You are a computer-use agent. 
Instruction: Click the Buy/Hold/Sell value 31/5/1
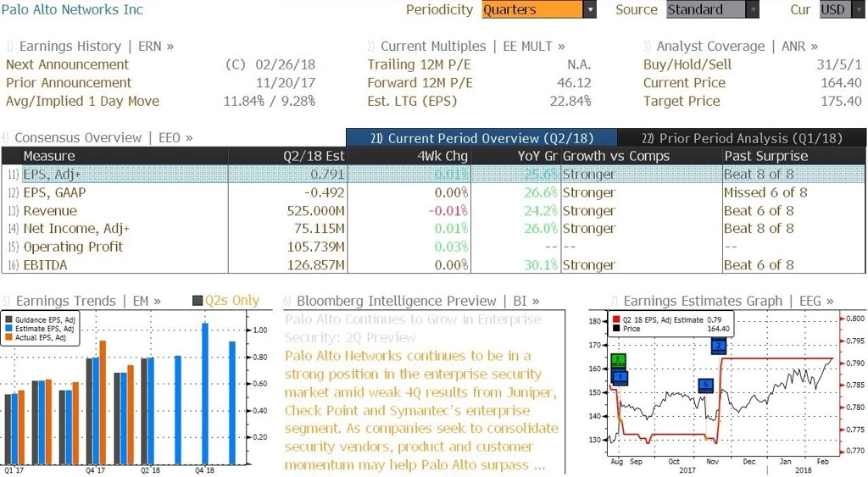839,64
